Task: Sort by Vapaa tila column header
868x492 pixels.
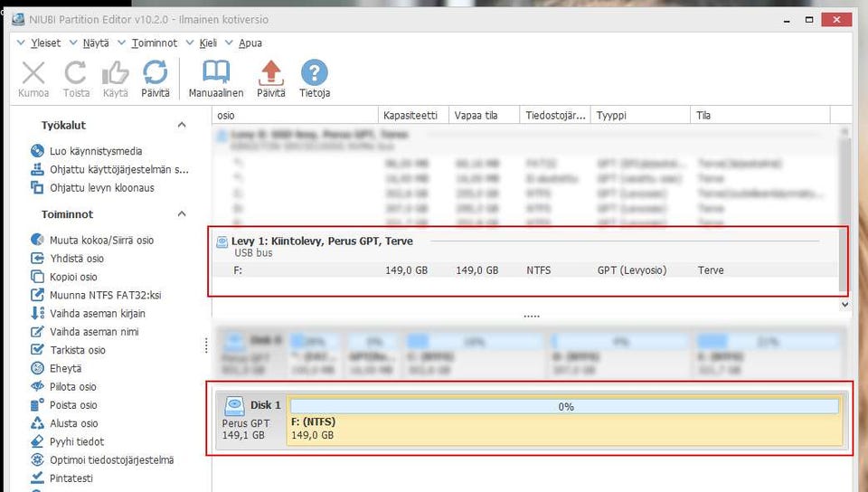Action: 485,115
